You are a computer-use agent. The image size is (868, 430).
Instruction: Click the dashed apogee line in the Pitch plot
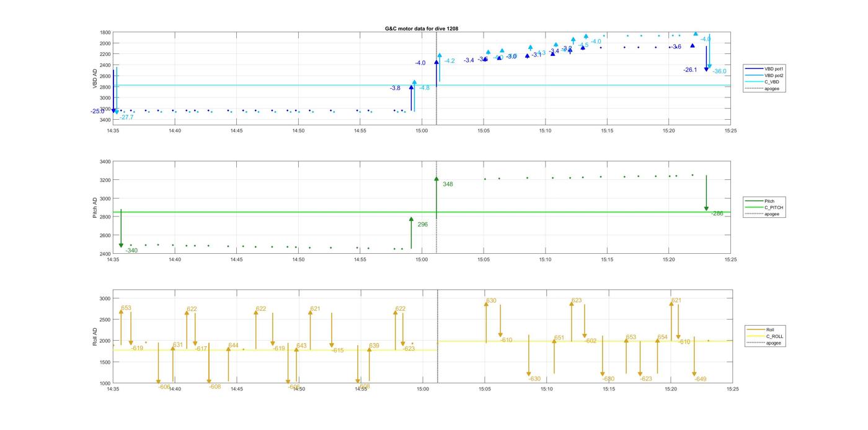436,207
